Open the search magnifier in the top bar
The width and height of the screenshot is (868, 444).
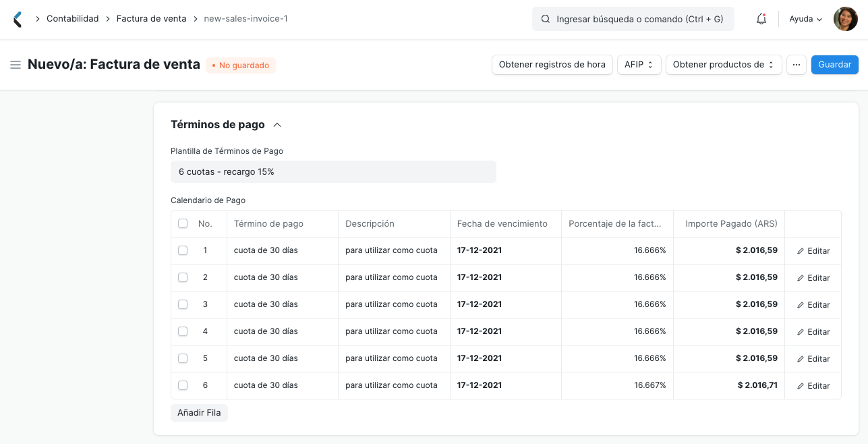[x=546, y=19]
